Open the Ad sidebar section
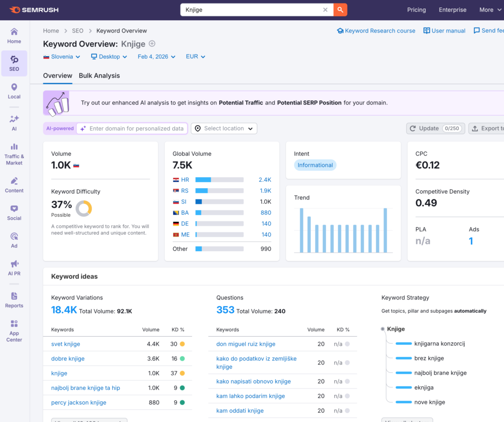504x422 pixels. click(14, 240)
